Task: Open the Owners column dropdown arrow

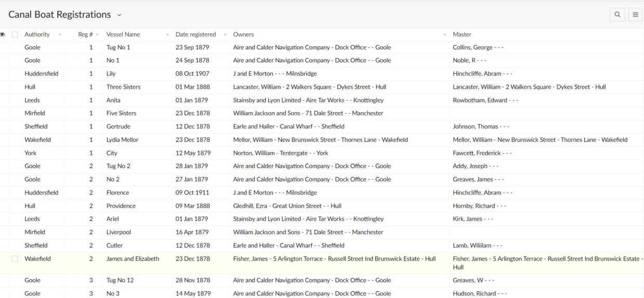Action: click(445, 35)
